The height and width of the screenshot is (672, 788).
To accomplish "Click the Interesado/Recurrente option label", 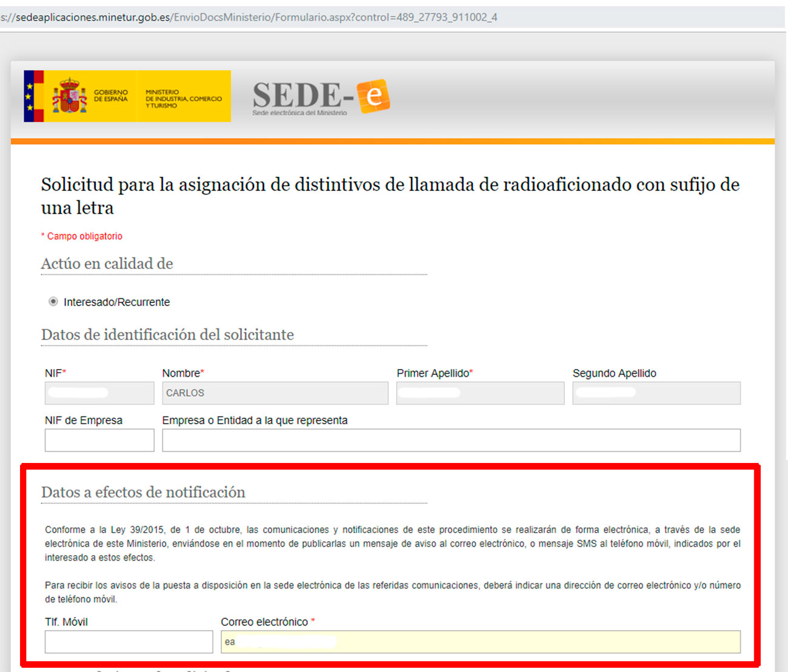I will click(116, 302).
